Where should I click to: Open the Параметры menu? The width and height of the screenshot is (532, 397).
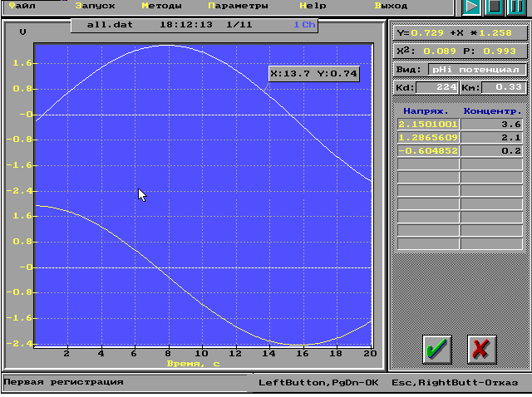pos(238,6)
